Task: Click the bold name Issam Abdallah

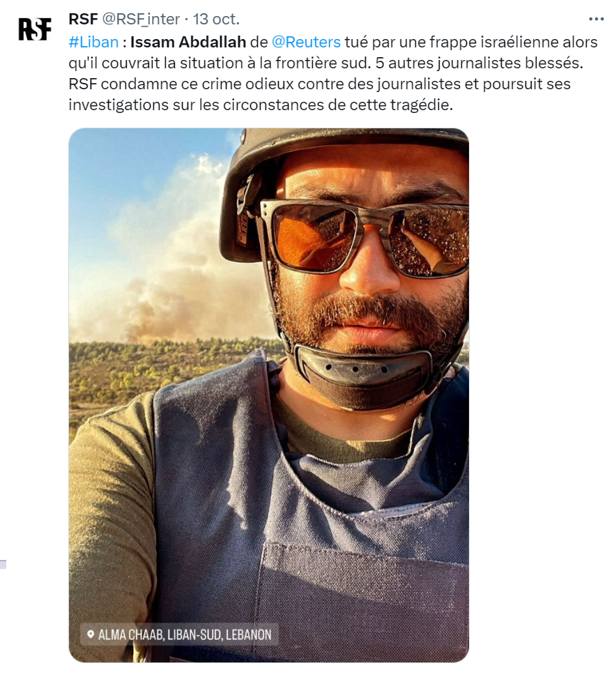Action: click(x=188, y=42)
